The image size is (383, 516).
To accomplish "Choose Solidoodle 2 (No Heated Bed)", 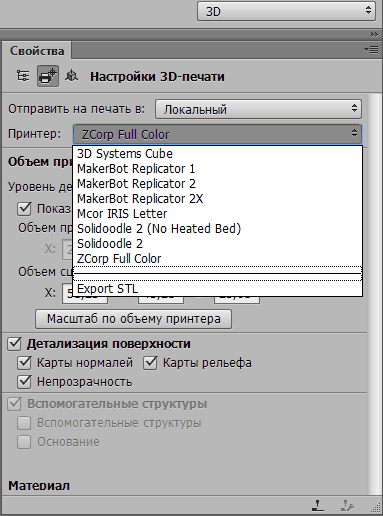I will tap(217, 229).
